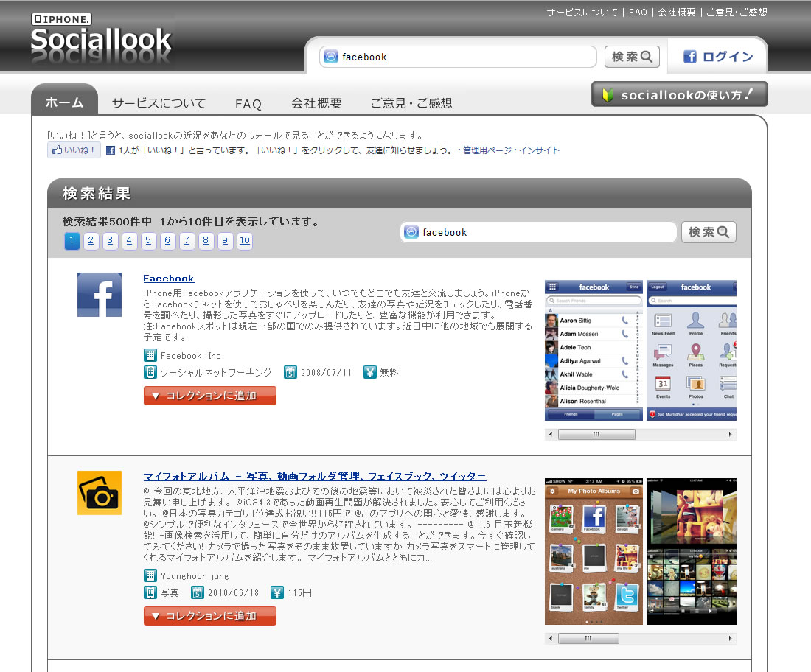Click the Facebook app icon in first result
Image resolution: width=811 pixels, height=672 pixels.
pyautogui.click(x=100, y=295)
